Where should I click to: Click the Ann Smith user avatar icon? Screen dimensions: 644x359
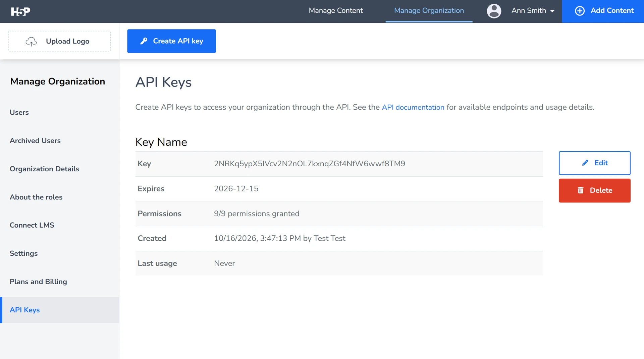coord(494,11)
